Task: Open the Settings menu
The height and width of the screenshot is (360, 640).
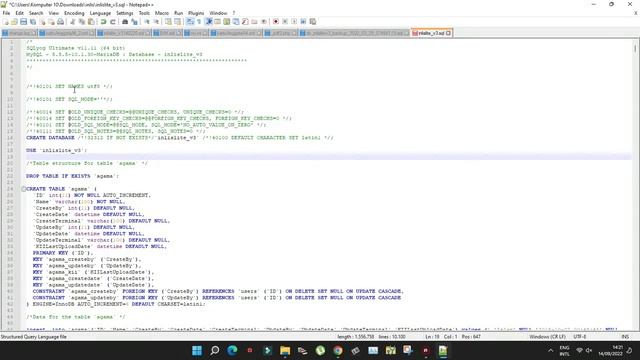Action: click(x=124, y=13)
